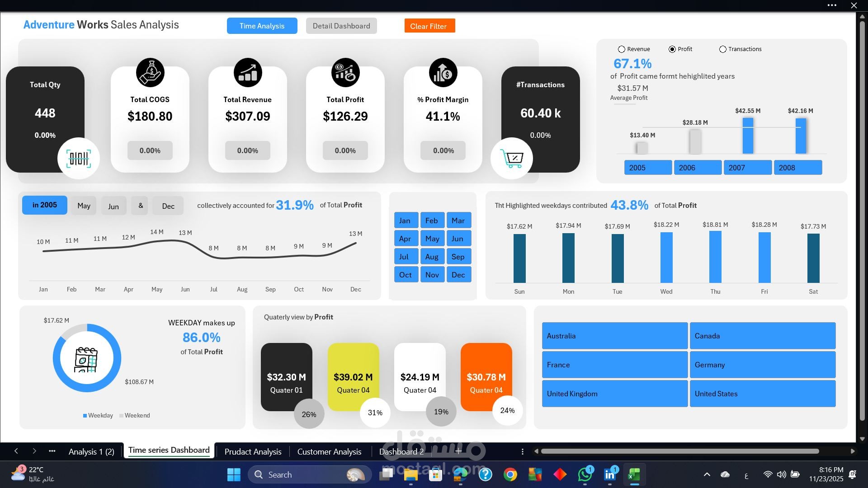Image resolution: width=868 pixels, height=488 pixels.
Task: Toggle the 2005 year slicer
Action: tap(648, 168)
